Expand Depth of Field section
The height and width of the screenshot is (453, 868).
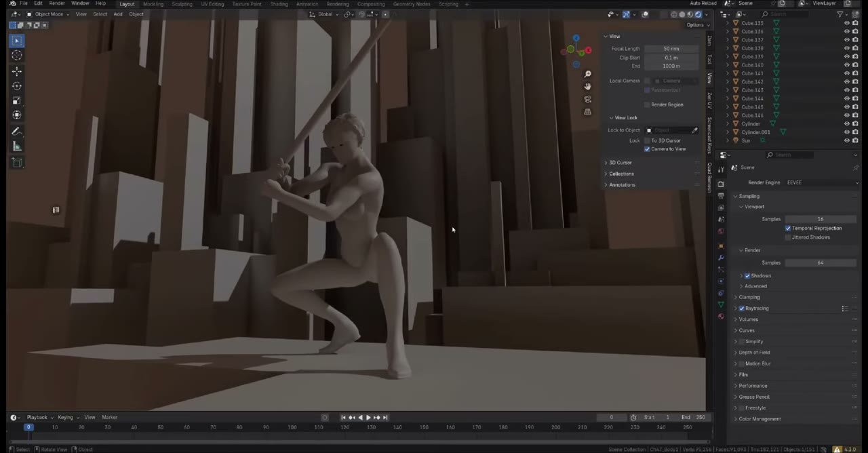[753, 353]
